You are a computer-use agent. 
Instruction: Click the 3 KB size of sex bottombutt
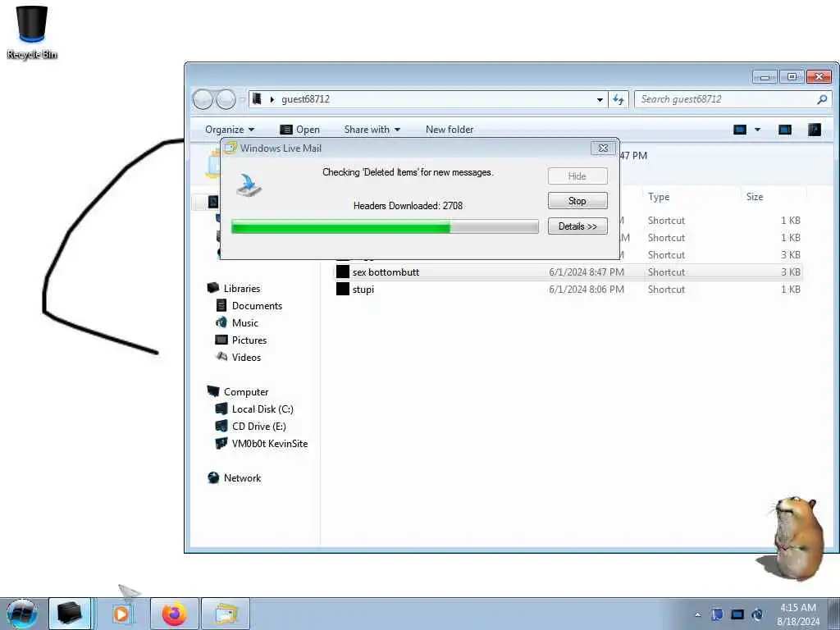(790, 272)
